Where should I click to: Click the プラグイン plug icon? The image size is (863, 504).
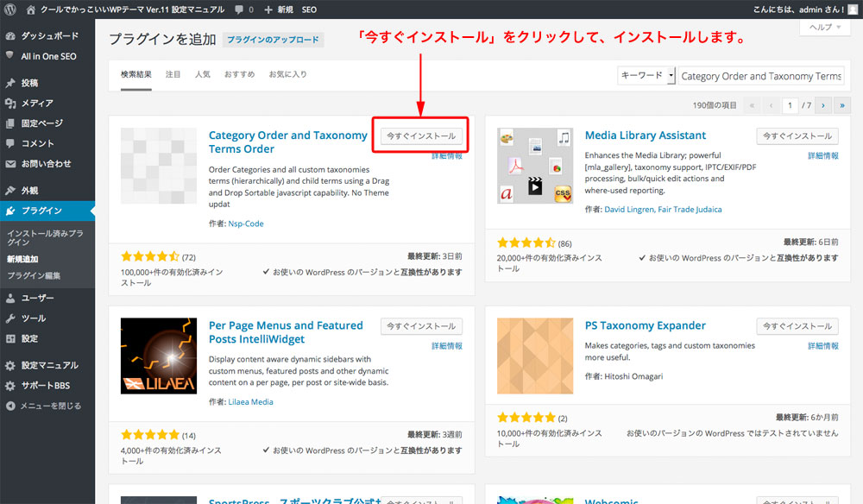coord(9,211)
